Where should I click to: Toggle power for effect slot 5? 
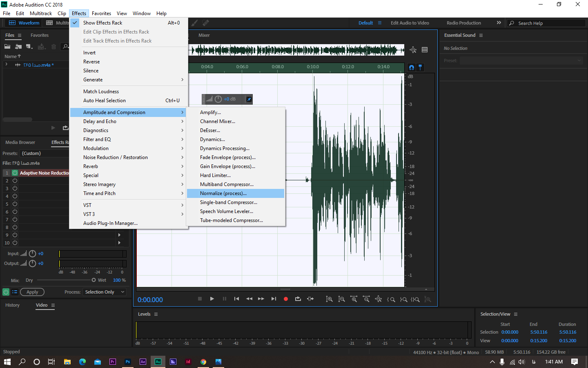15,204
